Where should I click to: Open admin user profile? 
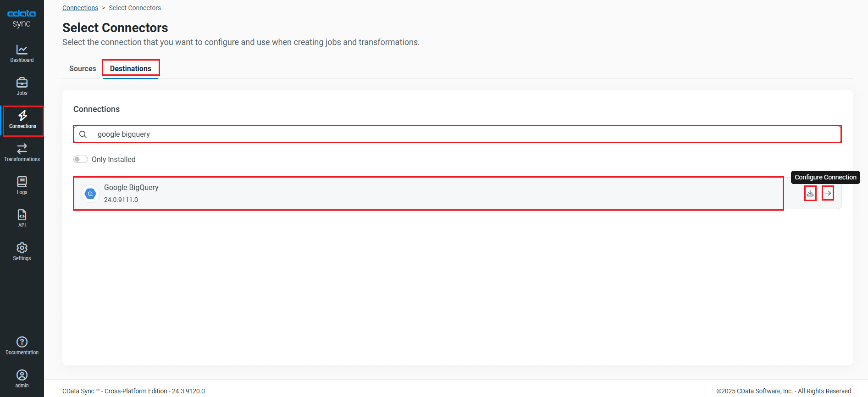(22, 379)
